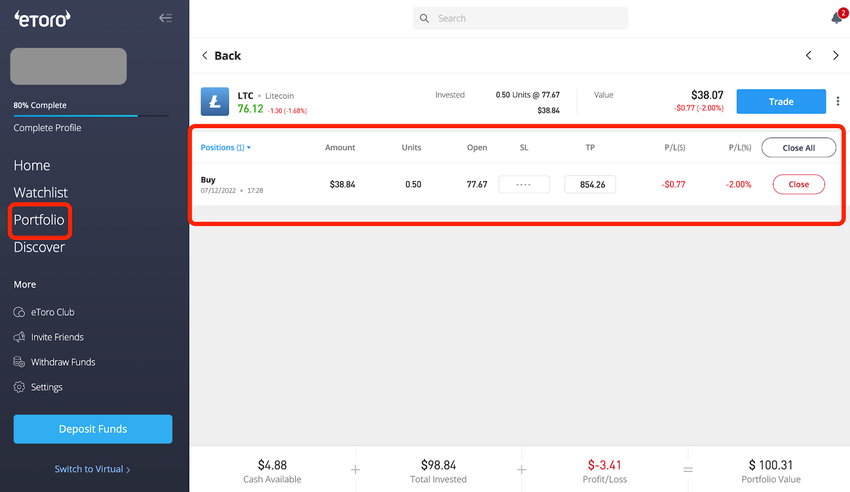The image size is (850, 492).
Task: Click into the Search field
Action: (520, 18)
